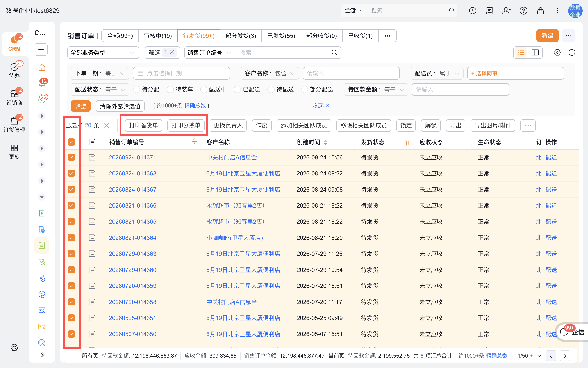Screen dimensions: 588x368
Task: Go to next page arrow in pagination
Action: coord(565,356)
